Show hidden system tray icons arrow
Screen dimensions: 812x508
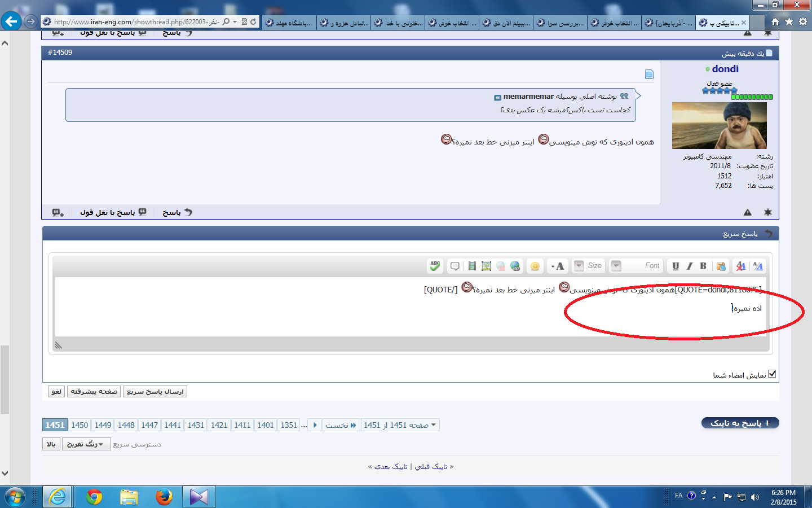click(x=714, y=497)
